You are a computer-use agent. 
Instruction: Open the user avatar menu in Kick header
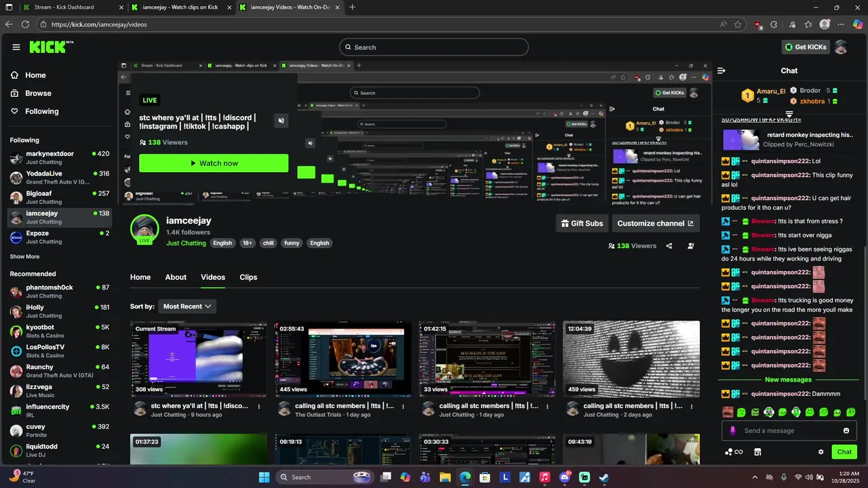click(841, 47)
